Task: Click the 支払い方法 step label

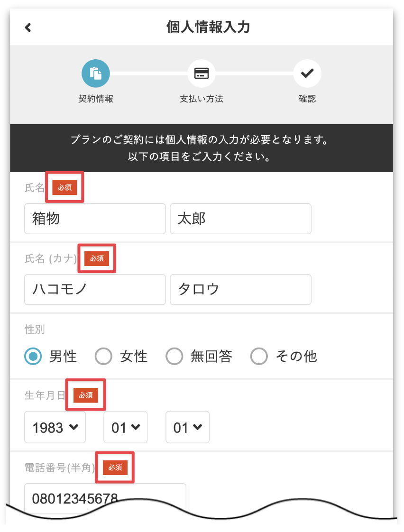Action: (202, 99)
